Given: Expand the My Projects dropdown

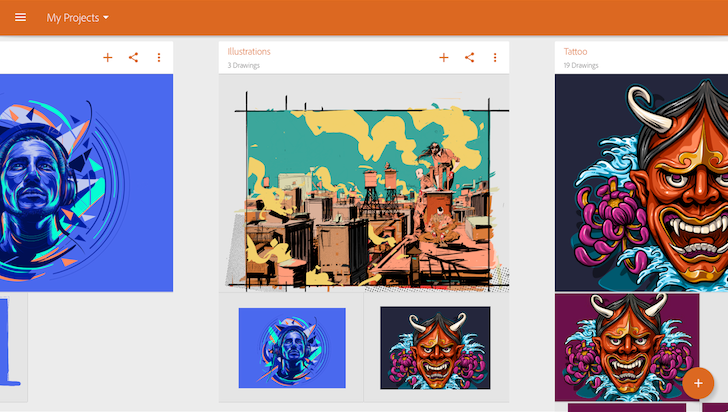Looking at the screenshot, I should [78, 18].
